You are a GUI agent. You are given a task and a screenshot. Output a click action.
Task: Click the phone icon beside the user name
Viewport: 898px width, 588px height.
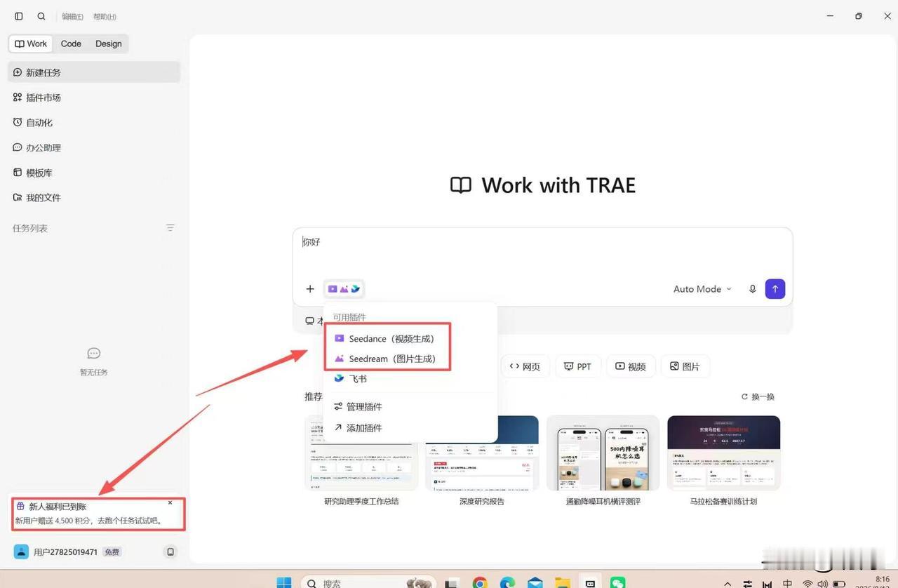click(170, 552)
